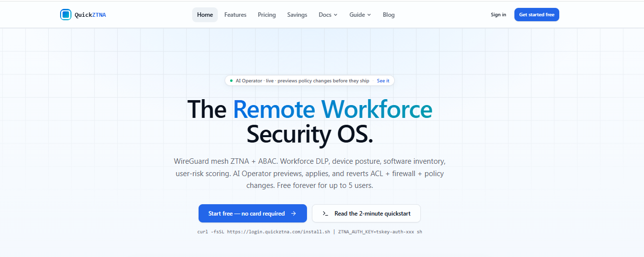
Task: Click the curl install command text
Action: click(309, 231)
